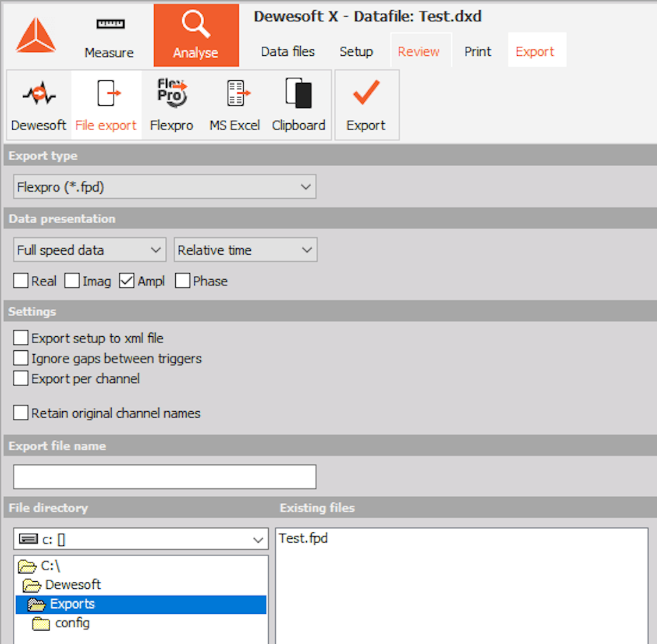Open the Data files tab
The height and width of the screenshot is (644, 657).
click(287, 51)
